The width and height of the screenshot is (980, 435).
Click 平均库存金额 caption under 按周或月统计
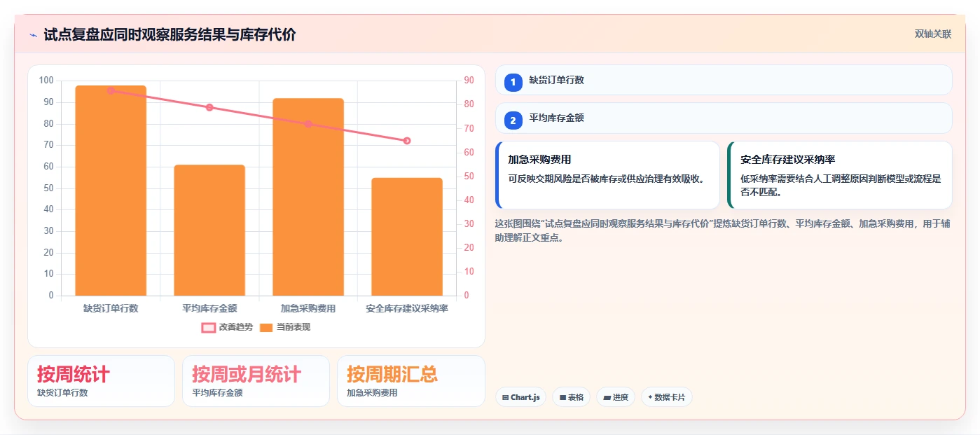tap(217, 393)
